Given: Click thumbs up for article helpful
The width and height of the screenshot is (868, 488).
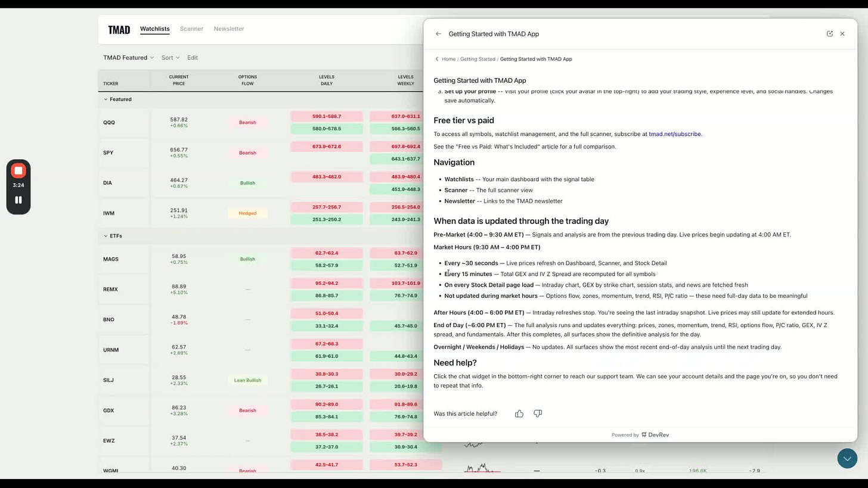Looking at the screenshot, I should 519,414.
